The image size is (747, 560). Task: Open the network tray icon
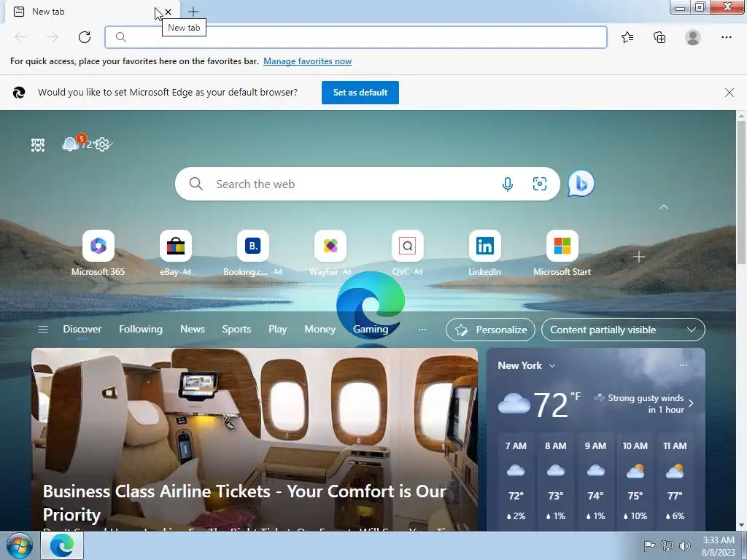(667, 545)
